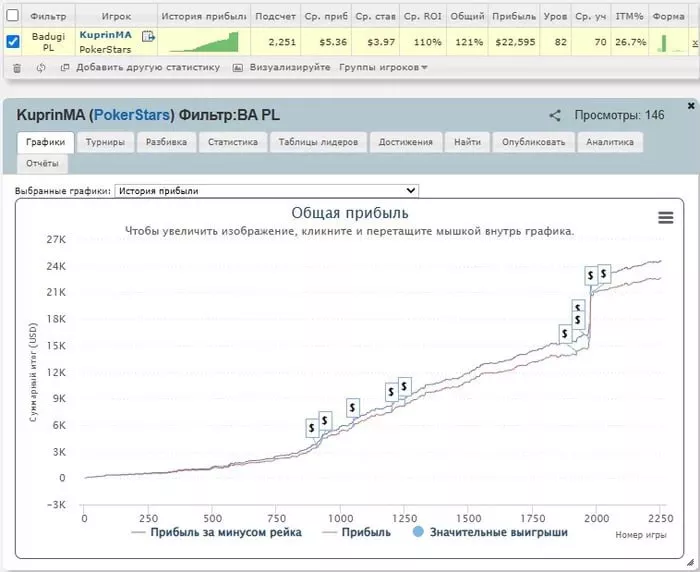
Task: Switch to the Графики tab
Action: (x=46, y=142)
